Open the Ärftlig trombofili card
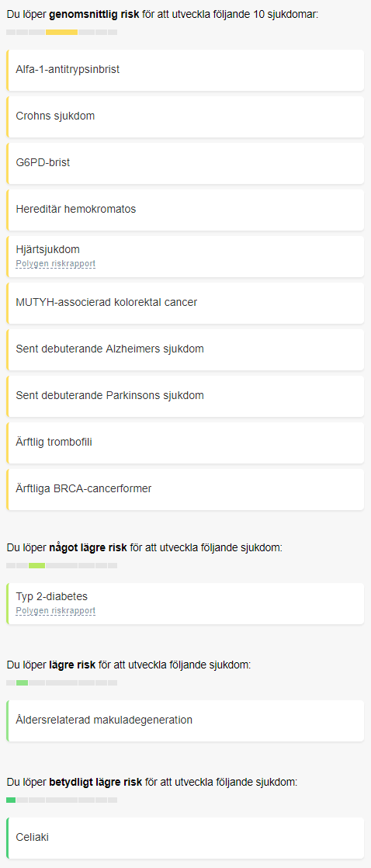371x868 pixels. pyautogui.click(x=185, y=443)
